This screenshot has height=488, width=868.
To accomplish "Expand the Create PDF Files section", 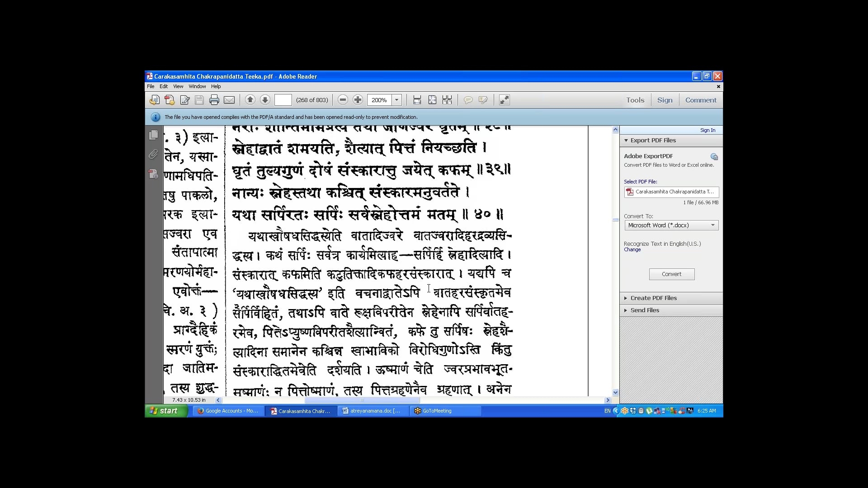I will point(653,298).
